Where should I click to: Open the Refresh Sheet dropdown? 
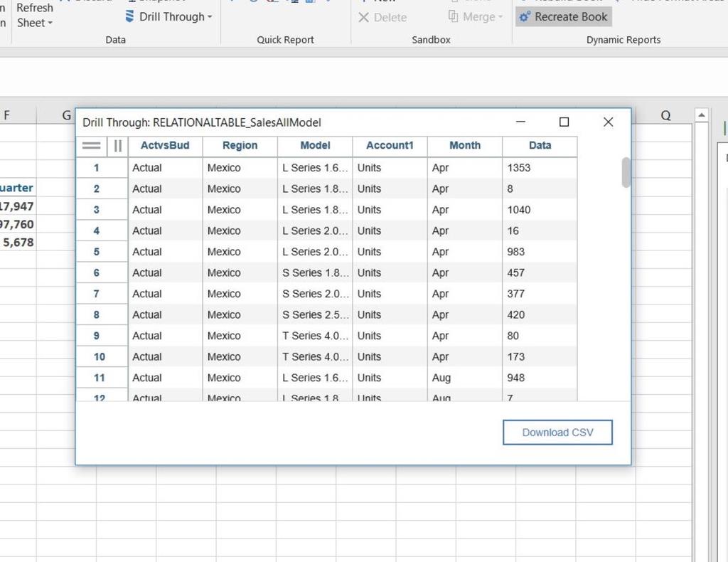point(34,16)
